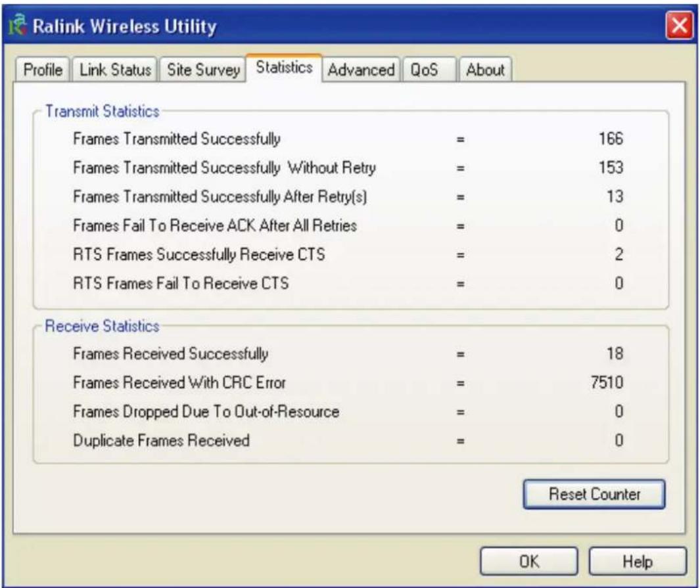The height and width of the screenshot is (588, 700).
Task: Click the CRC Error value 7510
Action: (607, 382)
